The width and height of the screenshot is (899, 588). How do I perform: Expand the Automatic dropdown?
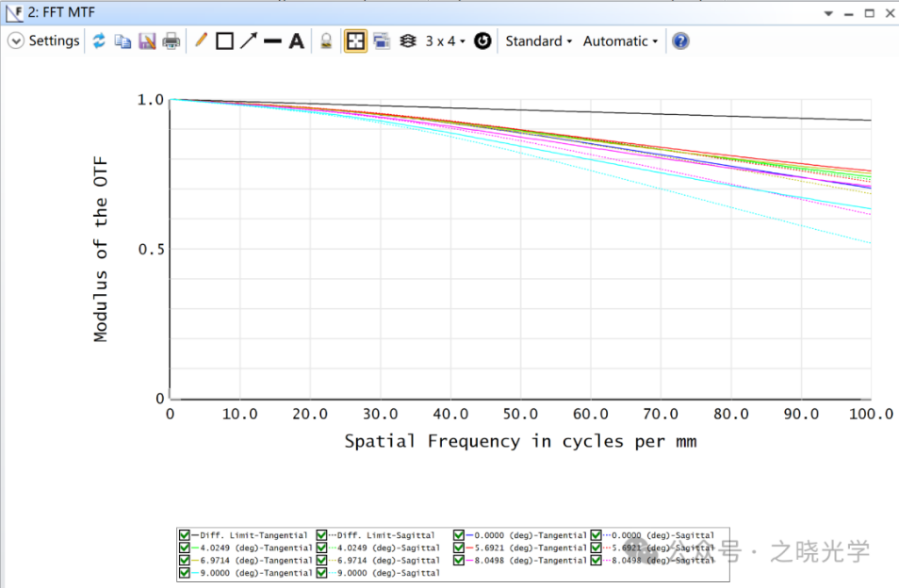tap(620, 41)
